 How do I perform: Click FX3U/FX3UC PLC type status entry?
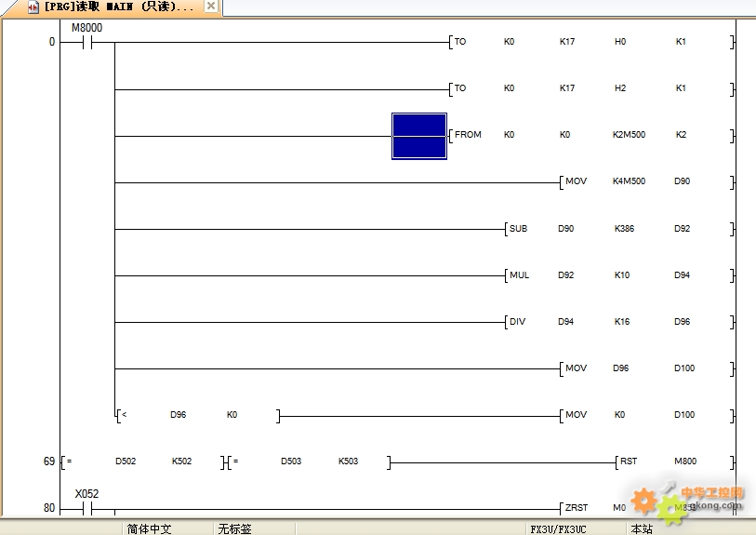point(558,529)
